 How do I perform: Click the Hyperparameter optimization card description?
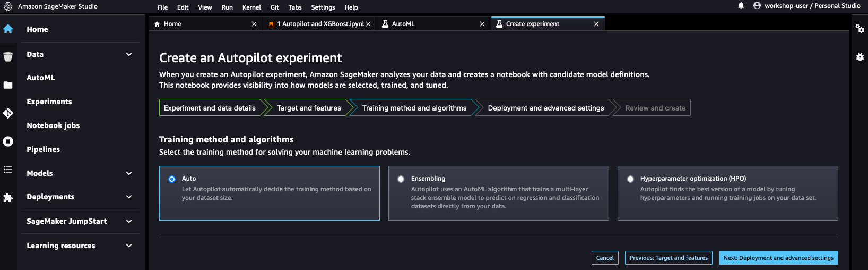(728, 193)
